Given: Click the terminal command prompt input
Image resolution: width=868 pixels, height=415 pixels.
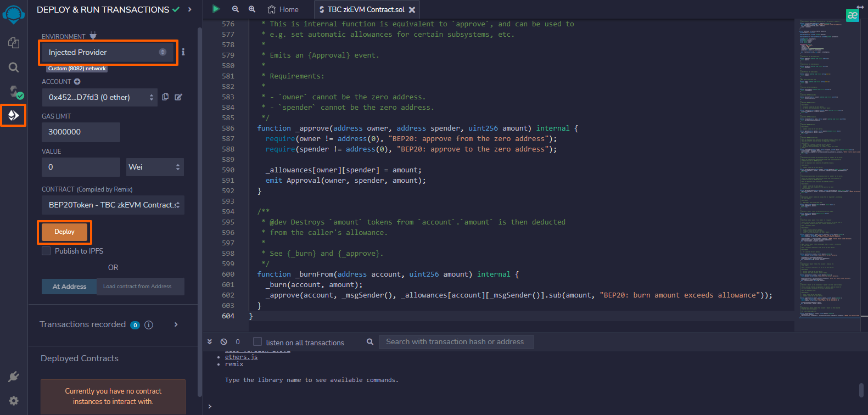Looking at the screenshot, I should pyautogui.click(x=533, y=406).
